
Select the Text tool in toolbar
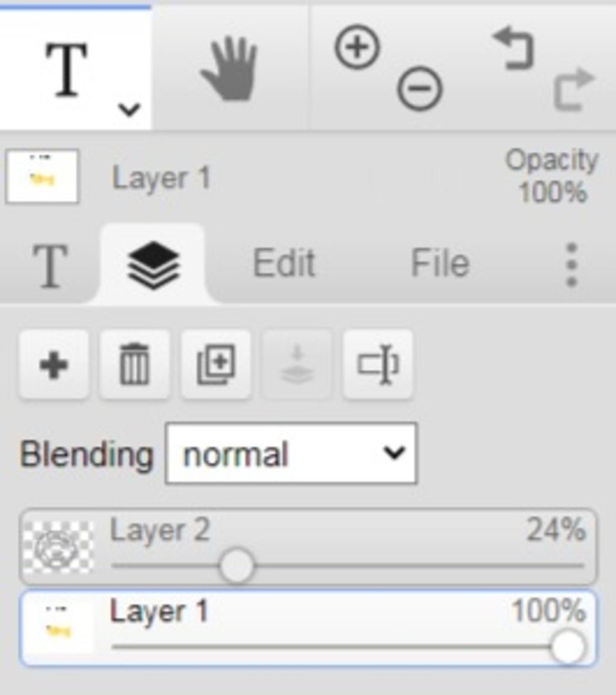point(67,69)
